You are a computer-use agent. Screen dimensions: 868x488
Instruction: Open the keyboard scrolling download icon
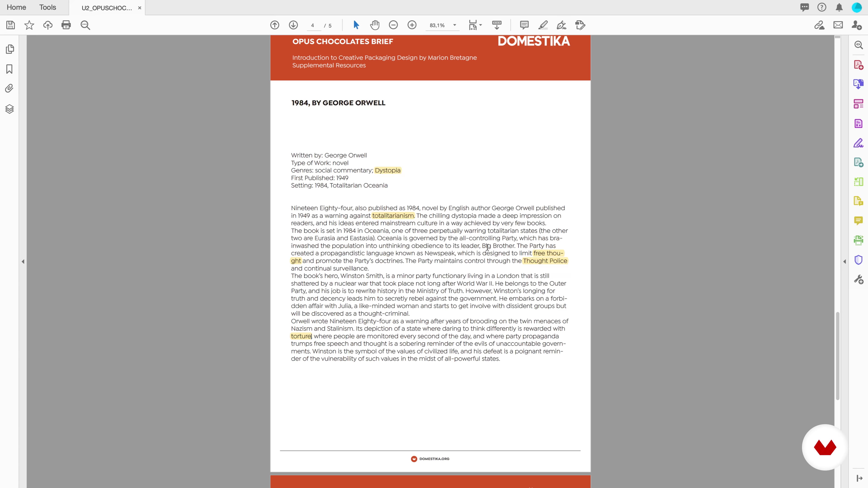[497, 25]
